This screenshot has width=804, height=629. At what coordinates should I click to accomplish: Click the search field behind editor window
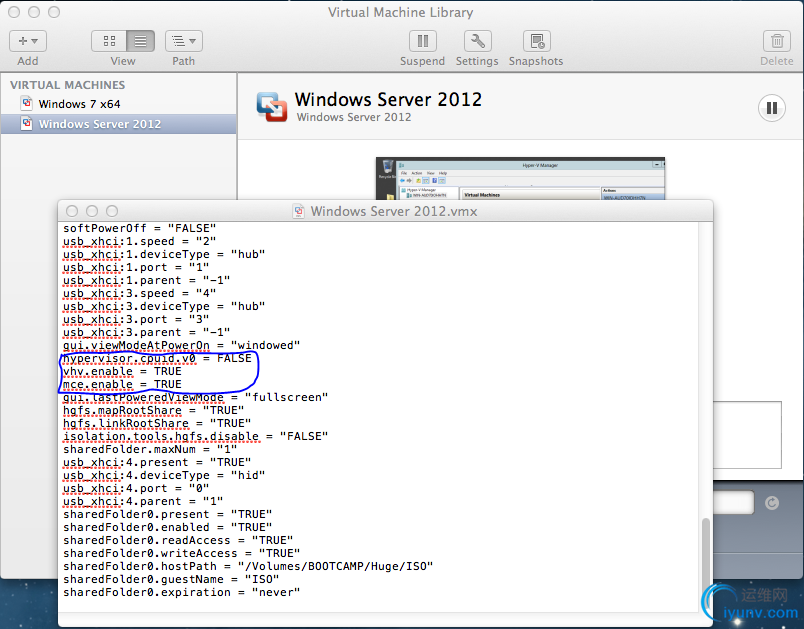click(x=733, y=502)
